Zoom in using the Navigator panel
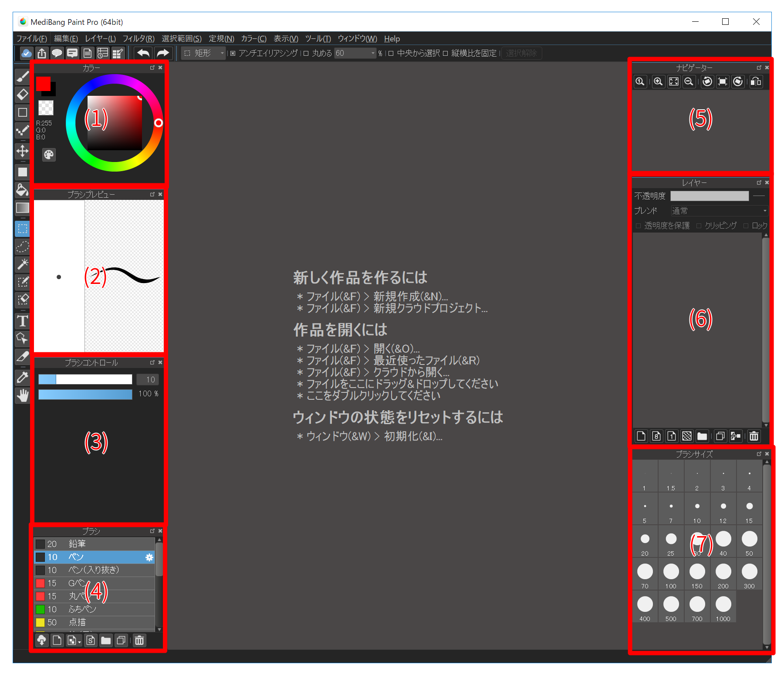Viewport: 784px width, 675px height. click(658, 81)
